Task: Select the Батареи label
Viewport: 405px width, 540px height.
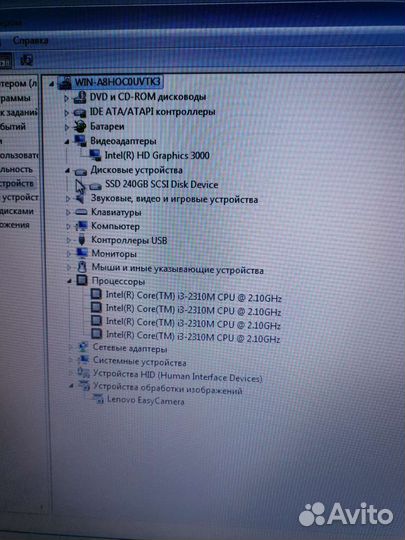Action: (x=107, y=126)
